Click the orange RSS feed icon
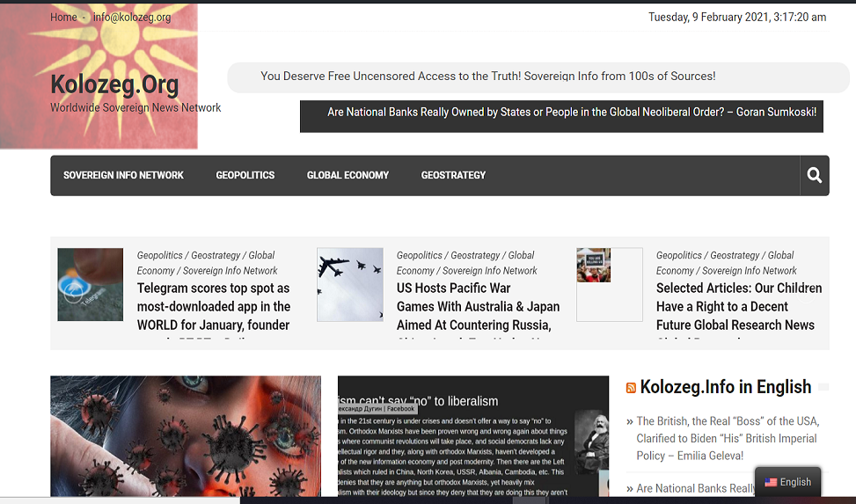The image size is (856, 504). (x=631, y=388)
